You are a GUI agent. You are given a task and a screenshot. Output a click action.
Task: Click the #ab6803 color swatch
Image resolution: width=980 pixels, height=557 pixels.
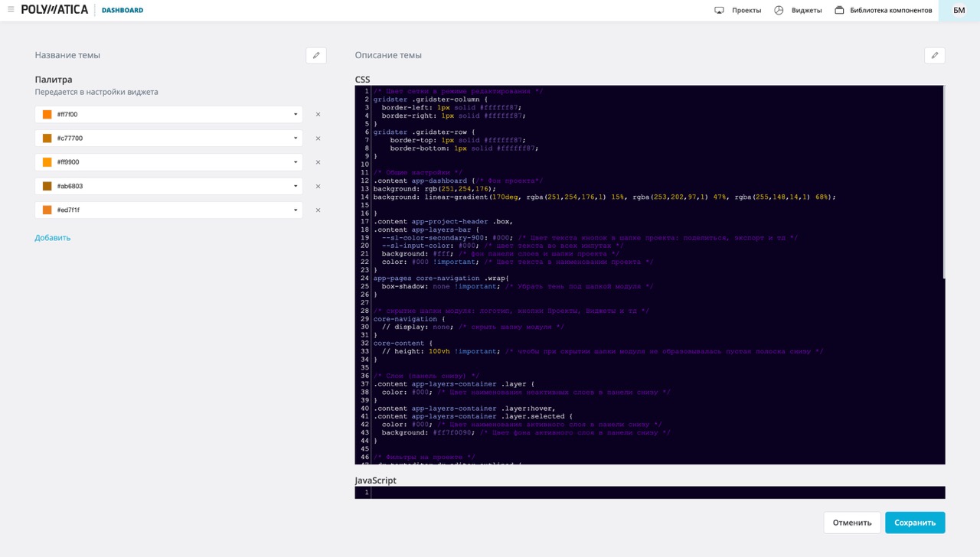click(x=47, y=186)
